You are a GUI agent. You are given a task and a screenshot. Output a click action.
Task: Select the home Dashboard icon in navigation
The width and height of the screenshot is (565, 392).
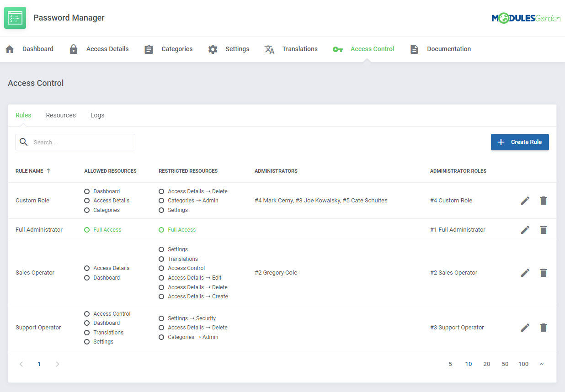point(9,49)
